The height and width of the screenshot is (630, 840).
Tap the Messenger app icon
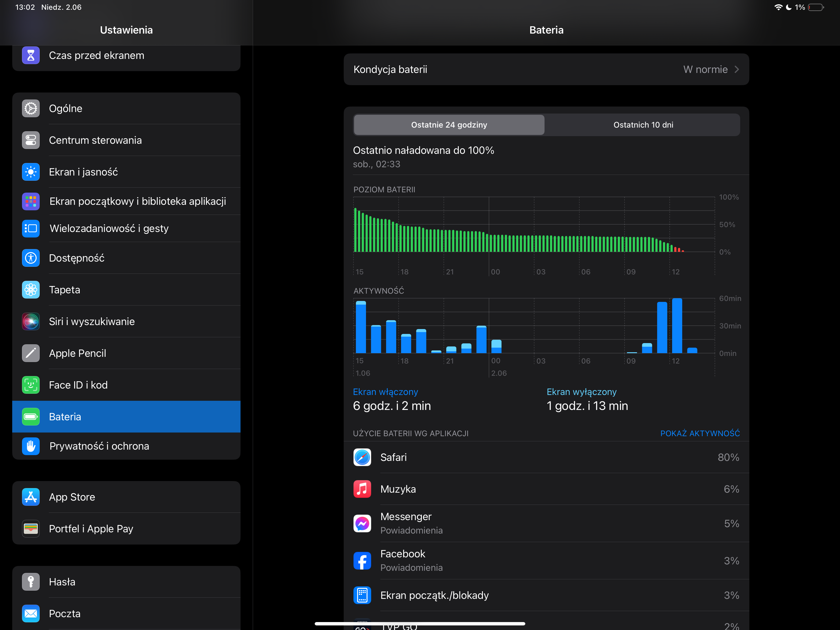pos(362,524)
